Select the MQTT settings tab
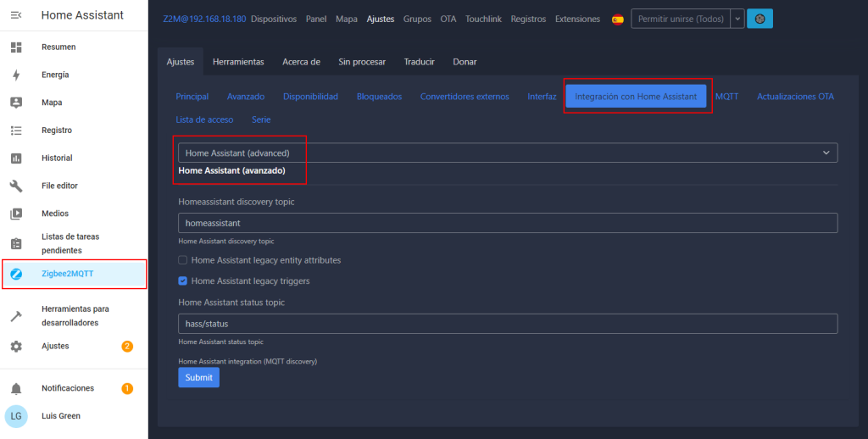 (726, 97)
